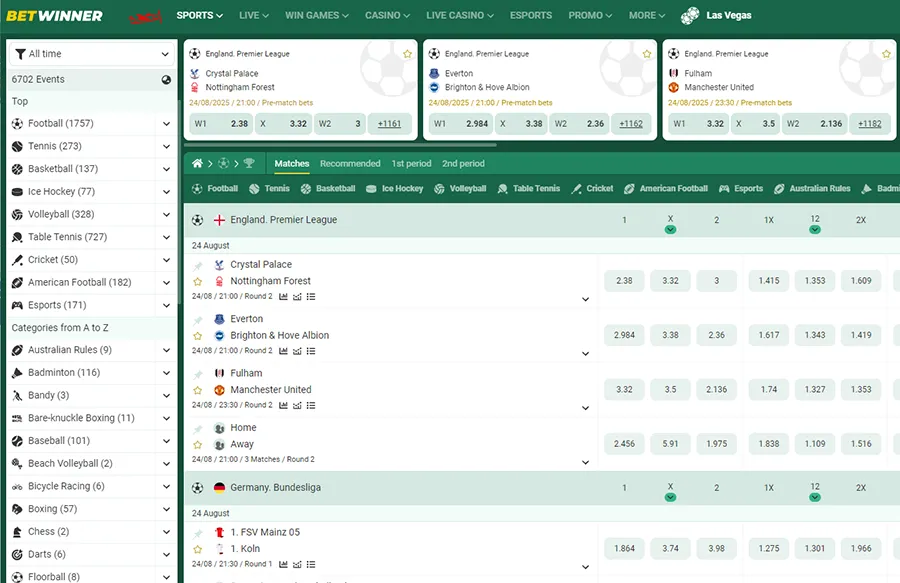The width and height of the screenshot is (900, 583).
Task: Select odds 3.32 draw for Crystal Palace row
Action: pos(670,281)
